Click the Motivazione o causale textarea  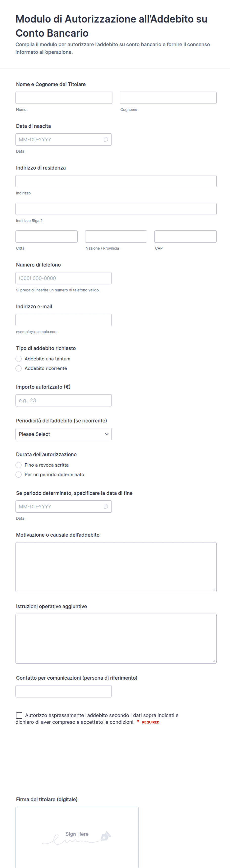116,567
